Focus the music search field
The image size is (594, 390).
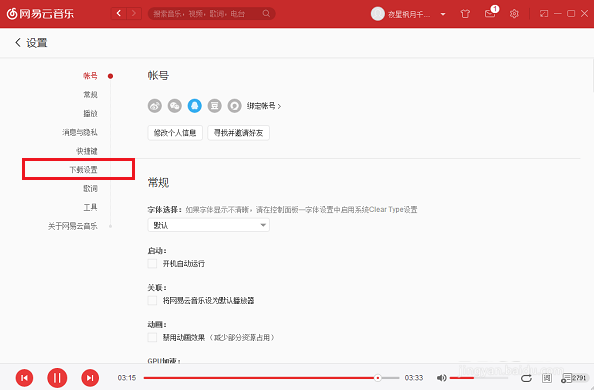pos(211,14)
